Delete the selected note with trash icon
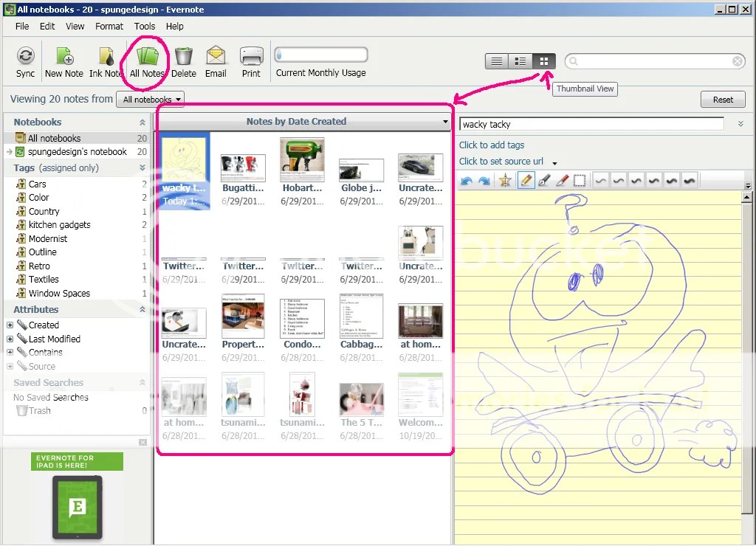The width and height of the screenshot is (756, 546). (184, 62)
